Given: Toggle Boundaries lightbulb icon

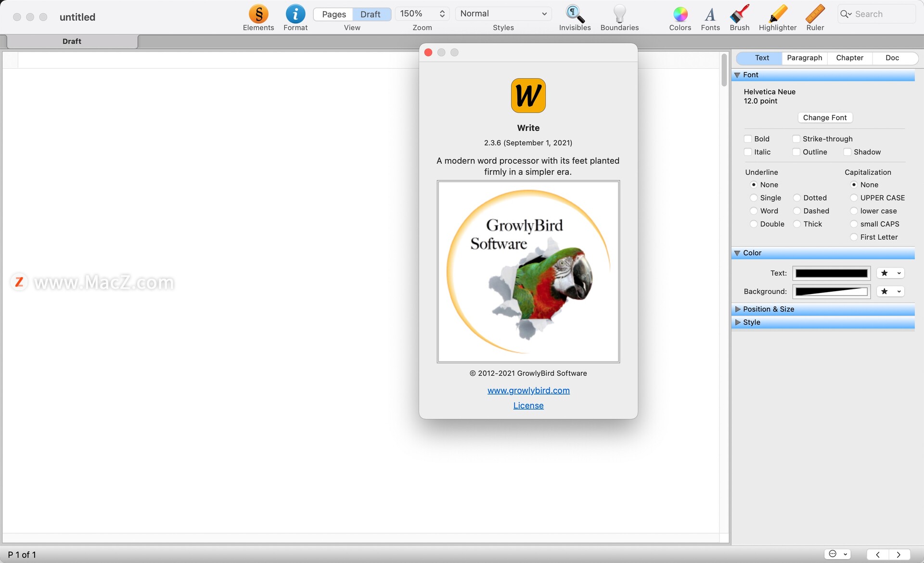Looking at the screenshot, I should tap(619, 14).
